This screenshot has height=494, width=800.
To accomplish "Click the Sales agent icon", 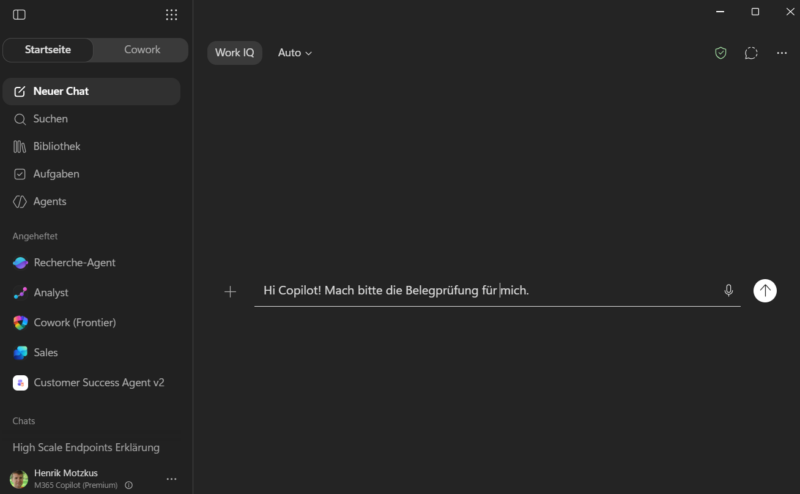I will (20, 353).
